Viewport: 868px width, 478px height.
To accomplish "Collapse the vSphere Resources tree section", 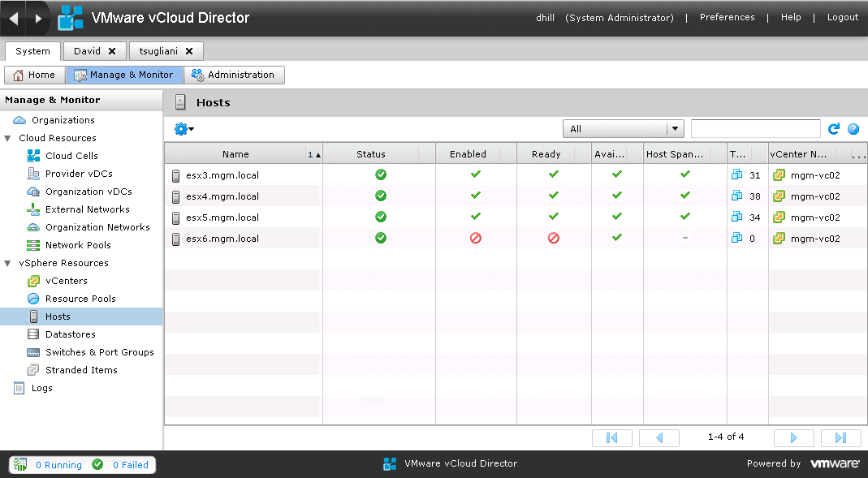I will [x=7, y=262].
